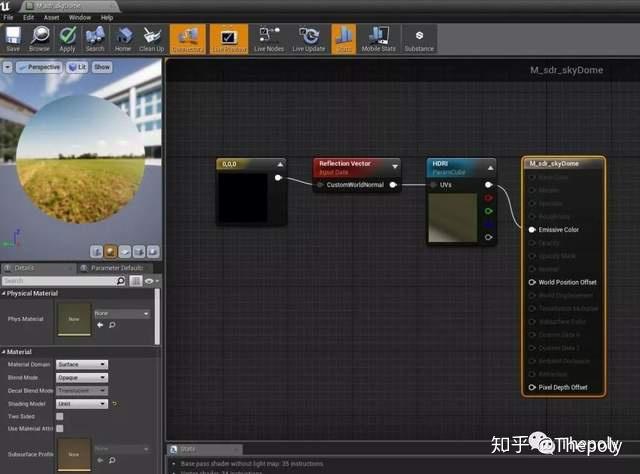Image resolution: width=640 pixels, height=474 pixels.
Task: Click the HDRI node RGB white output pin
Action: pyautogui.click(x=488, y=185)
